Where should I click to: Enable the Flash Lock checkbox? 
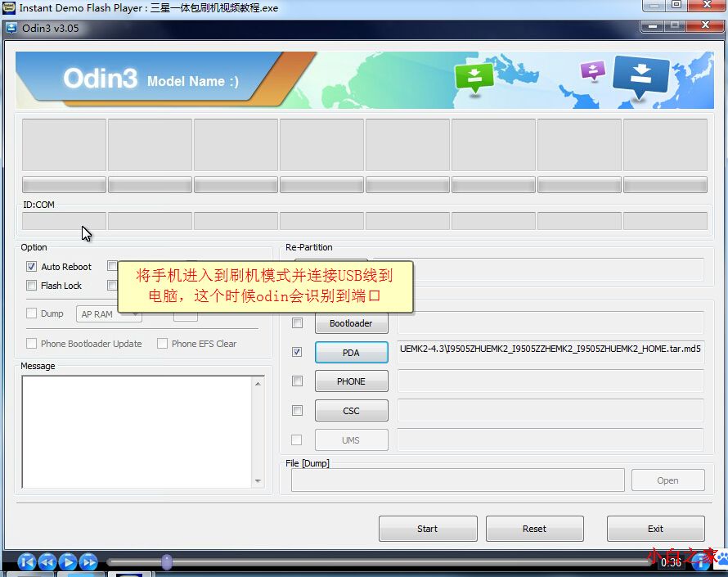pos(32,286)
